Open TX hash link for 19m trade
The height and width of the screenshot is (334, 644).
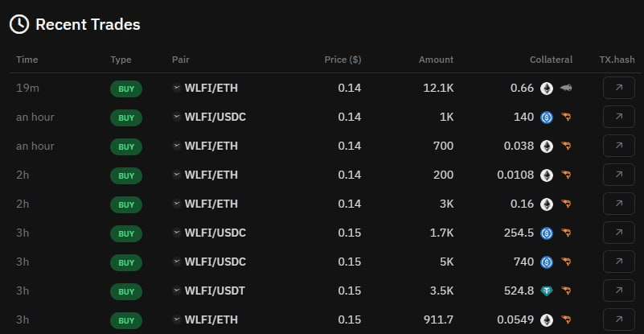coord(618,88)
